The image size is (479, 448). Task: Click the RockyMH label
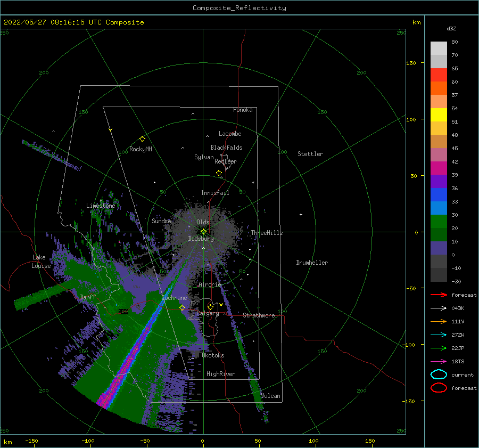tap(141, 149)
